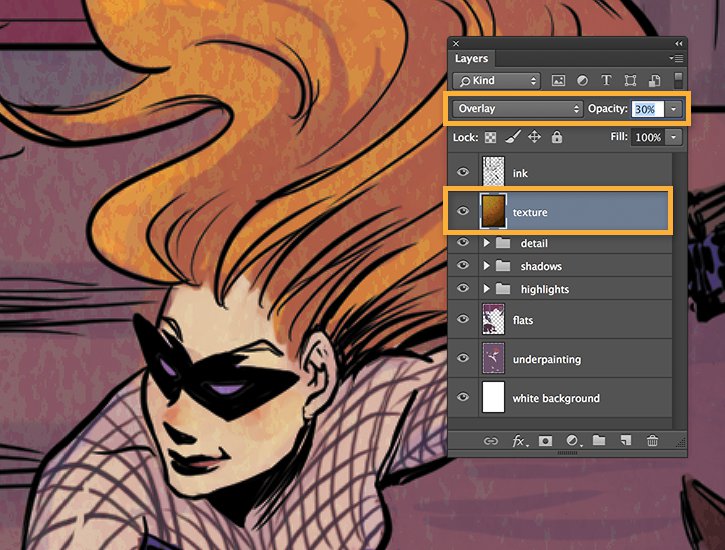Lock transparent pixels of layer
725x550 pixels.
tap(491, 137)
